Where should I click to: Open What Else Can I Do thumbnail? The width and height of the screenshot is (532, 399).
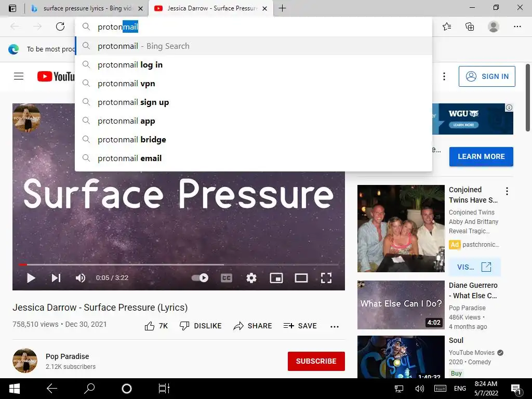tap(401, 304)
